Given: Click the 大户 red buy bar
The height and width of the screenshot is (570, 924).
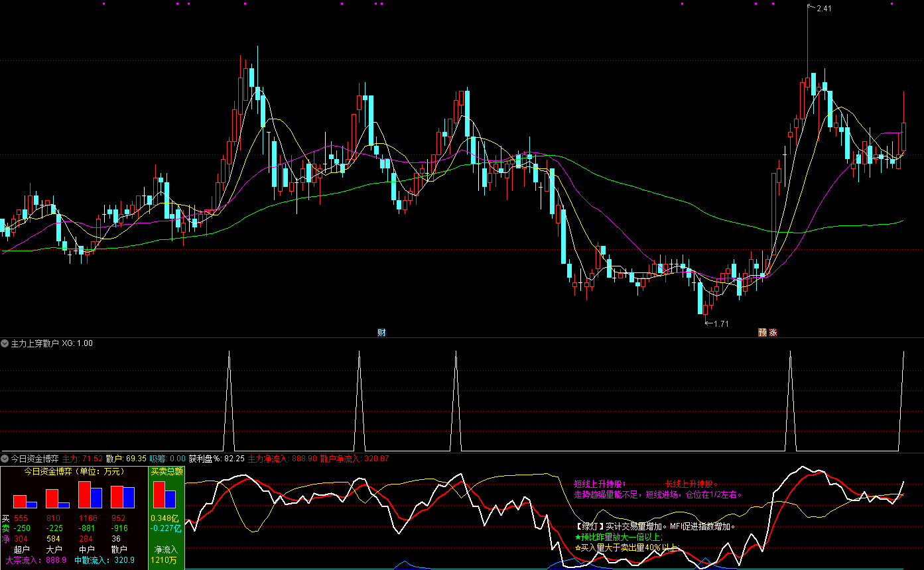Looking at the screenshot, I should [x=52, y=498].
